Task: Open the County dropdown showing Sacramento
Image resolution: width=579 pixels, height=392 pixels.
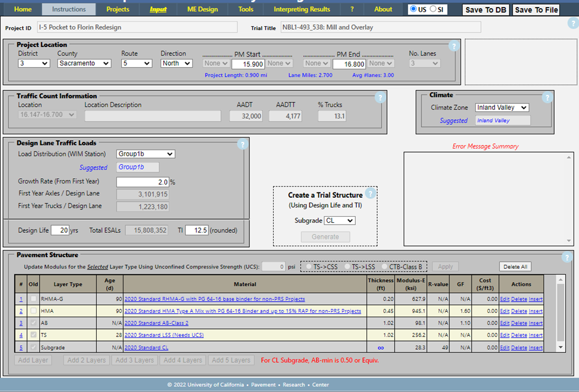Action: point(84,64)
